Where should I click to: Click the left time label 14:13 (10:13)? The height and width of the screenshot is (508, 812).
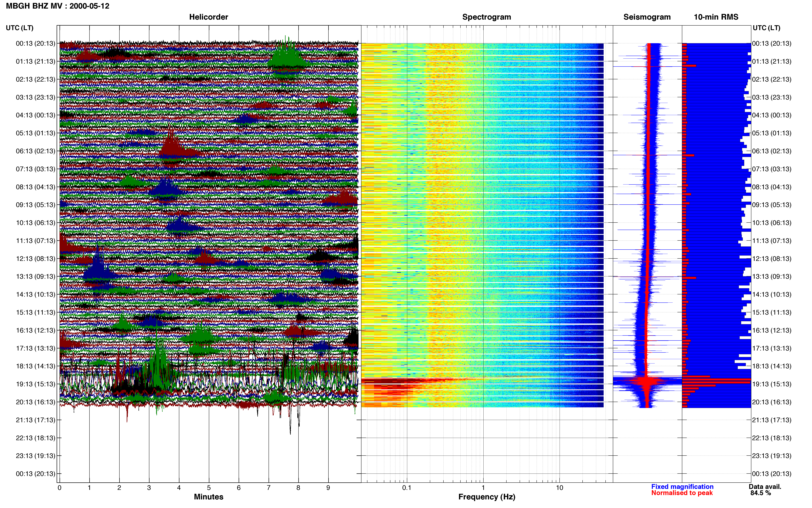pyautogui.click(x=35, y=294)
